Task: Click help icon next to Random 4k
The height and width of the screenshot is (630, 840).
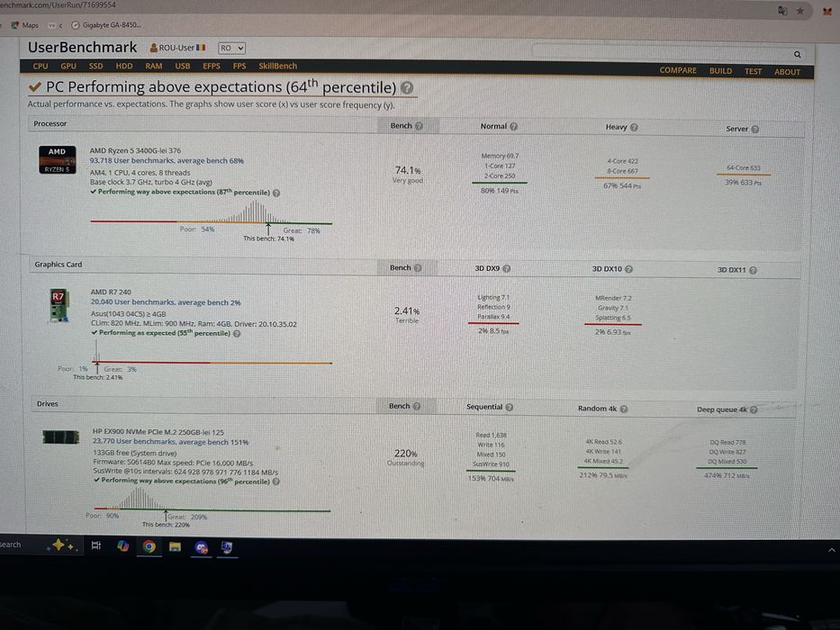Action: tap(624, 409)
